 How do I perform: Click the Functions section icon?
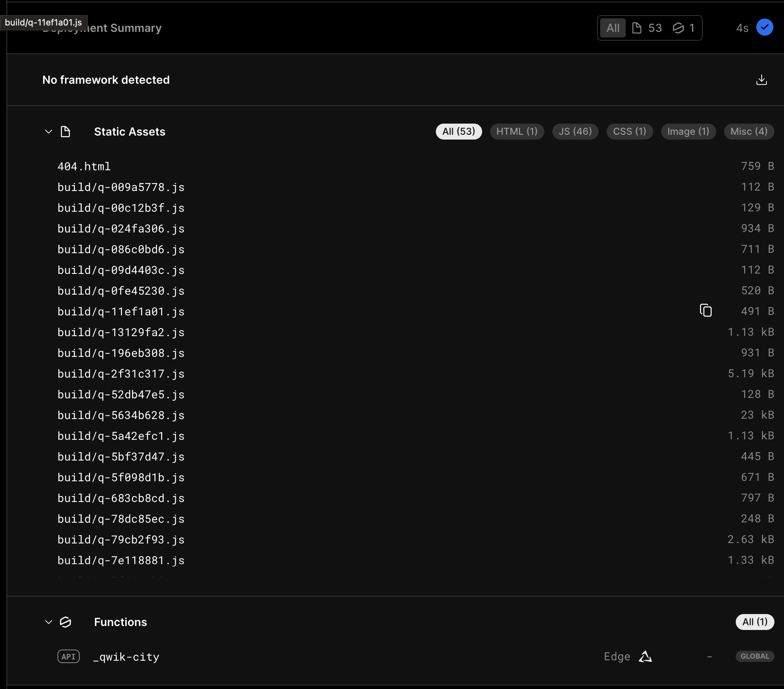pos(65,622)
